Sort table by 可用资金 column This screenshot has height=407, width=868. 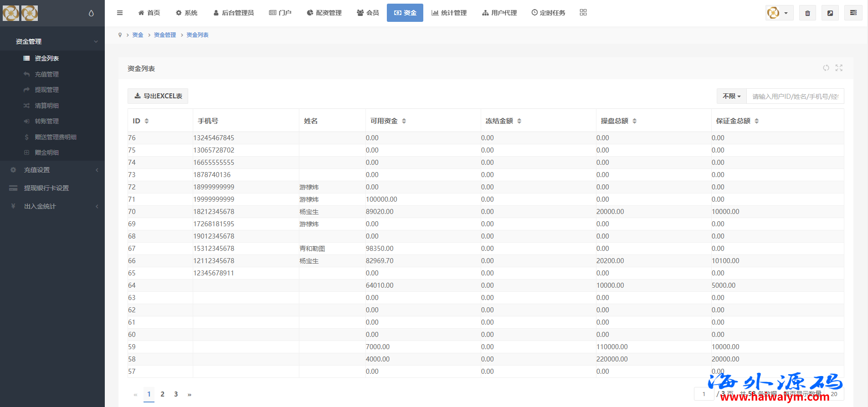pyautogui.click(x=404, y=121)
